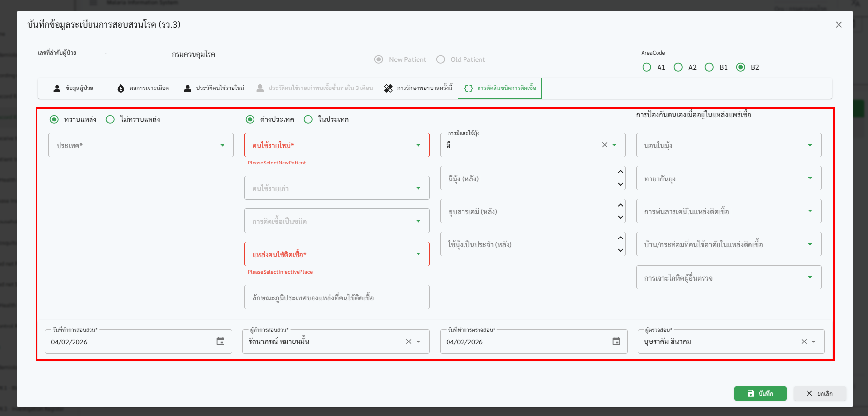Select the ไม่ทราบแหล่ง radio option
This screenshot has width=868, height=416.
click(110, 119)
